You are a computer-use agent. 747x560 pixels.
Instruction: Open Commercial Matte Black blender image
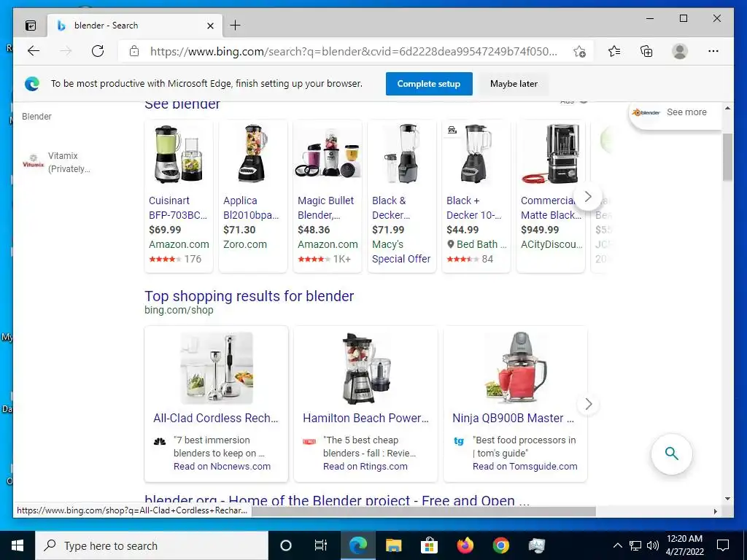pyautogui.click(x=550, y=153)
